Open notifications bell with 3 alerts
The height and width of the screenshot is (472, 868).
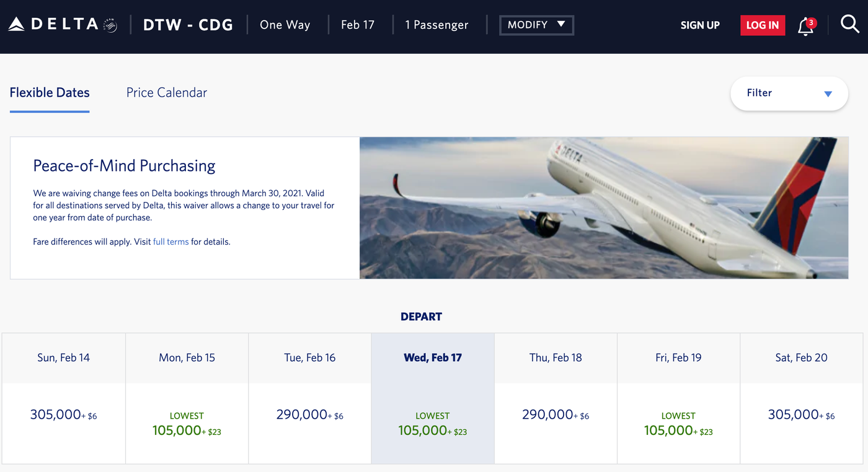[804, 27]
